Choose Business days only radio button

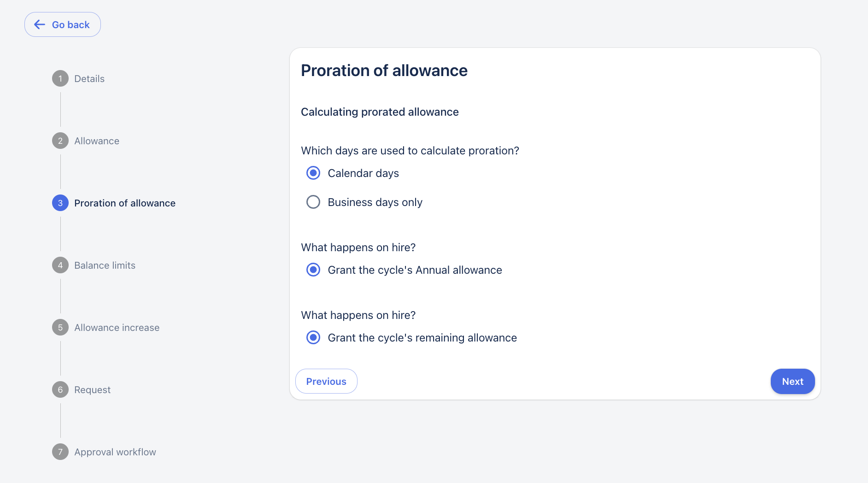pos(313,202)
